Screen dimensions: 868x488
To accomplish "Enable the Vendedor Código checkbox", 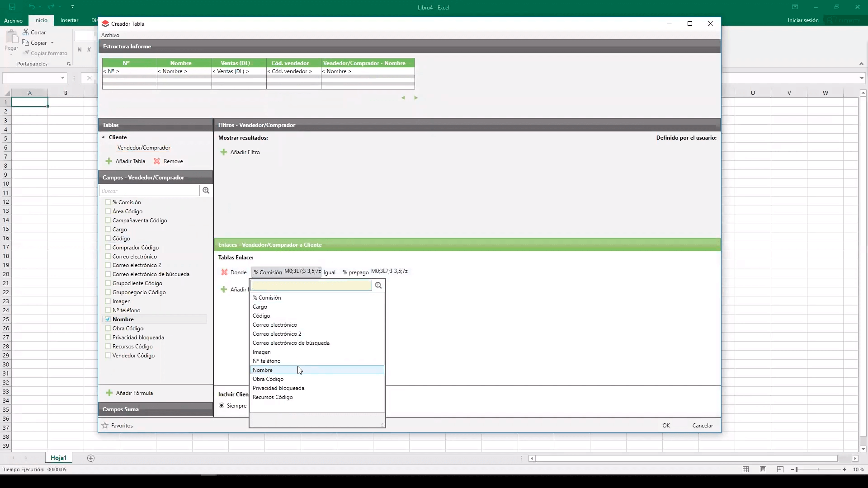I will point(108,356).
